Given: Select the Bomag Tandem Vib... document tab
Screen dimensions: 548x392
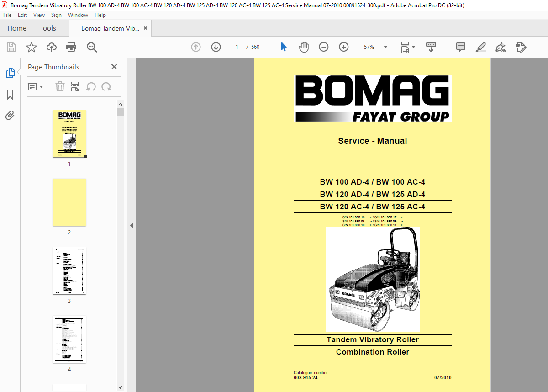Looking at the screenshot, I should (110, 28).
